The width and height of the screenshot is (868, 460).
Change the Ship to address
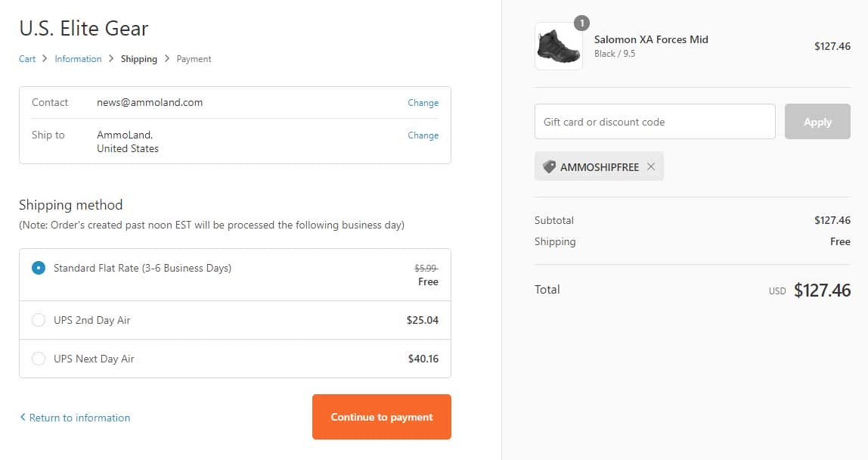click(423, 135)
